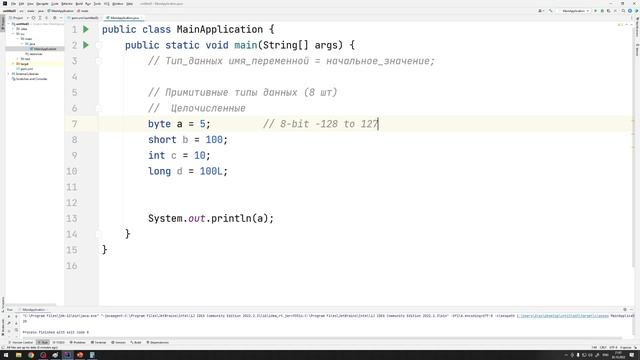This screenshot has height=360, width=640.
Task: Open Chrome from the taskbar
Action: [x=31, y=355]
